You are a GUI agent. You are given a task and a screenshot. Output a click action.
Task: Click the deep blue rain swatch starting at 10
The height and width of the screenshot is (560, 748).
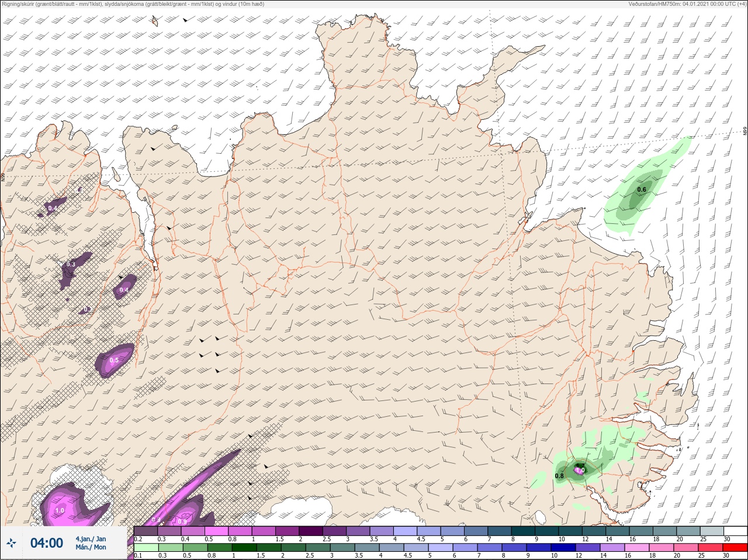point(563,548)
